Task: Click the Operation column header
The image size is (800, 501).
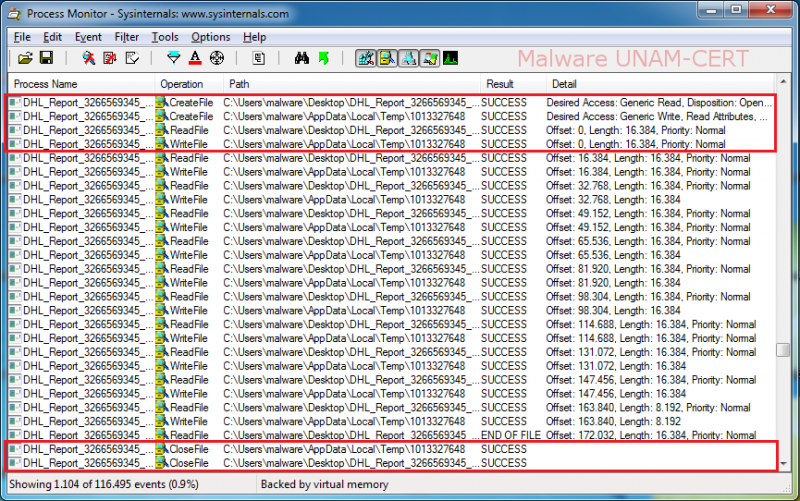Action: pyautogui.click(x=189, y=84)
